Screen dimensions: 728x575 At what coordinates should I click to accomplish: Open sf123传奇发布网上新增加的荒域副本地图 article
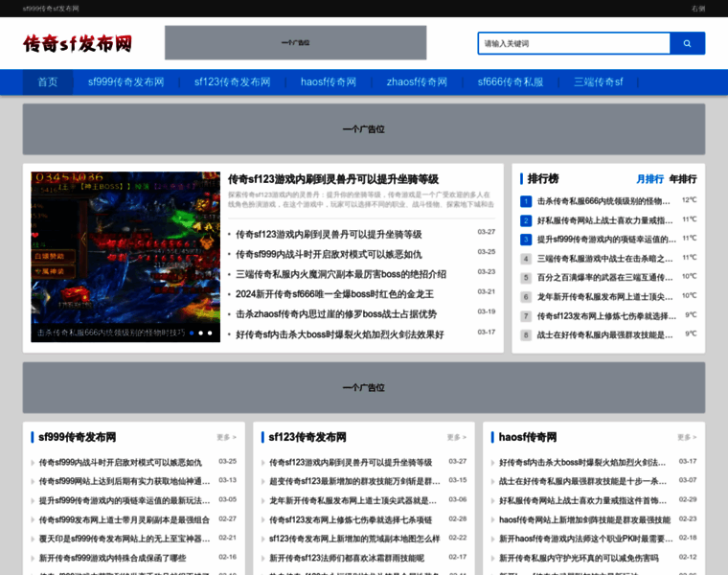(x=354, y=539)
